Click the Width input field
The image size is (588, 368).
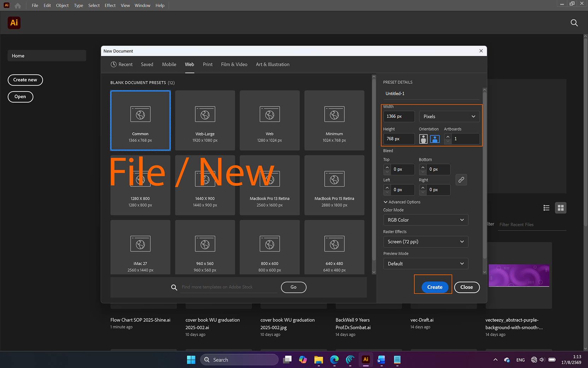tap(399, 116)
